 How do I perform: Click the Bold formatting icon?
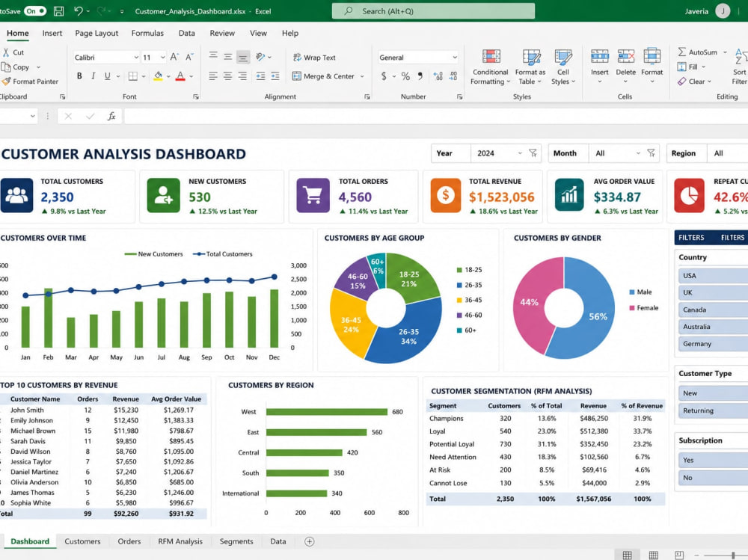pos(79,76)
